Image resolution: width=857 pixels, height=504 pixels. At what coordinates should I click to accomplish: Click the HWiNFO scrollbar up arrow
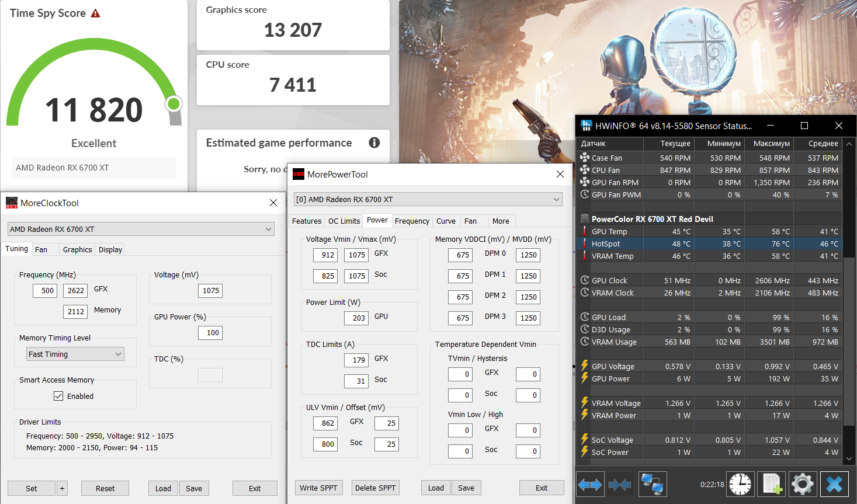pyautogui.click(x=849, y=144)
